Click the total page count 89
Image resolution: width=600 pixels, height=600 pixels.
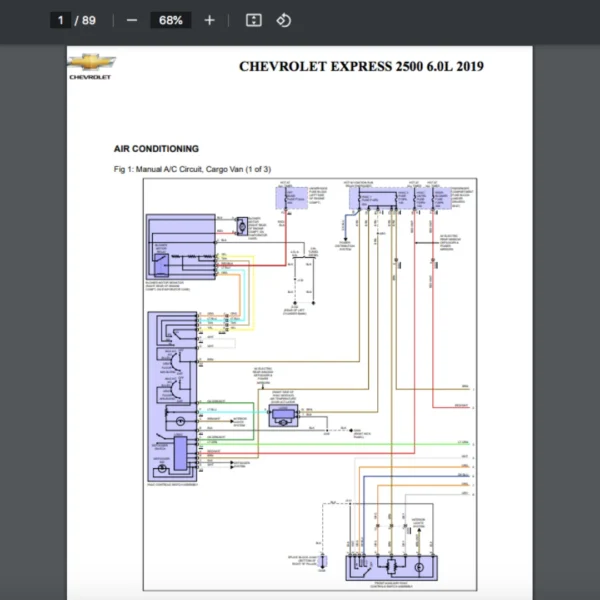89,20
